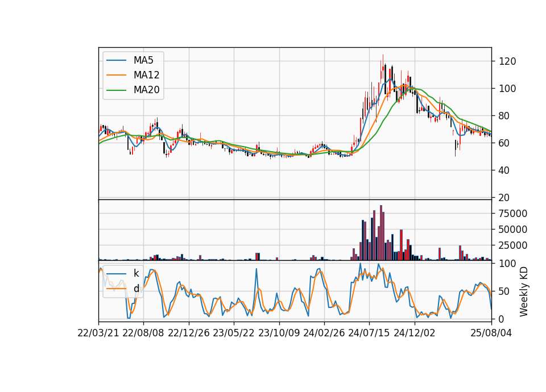Screen dimensions: 546x392
Task: Click the 75000 volume axis label
Action: click(513, 214)
